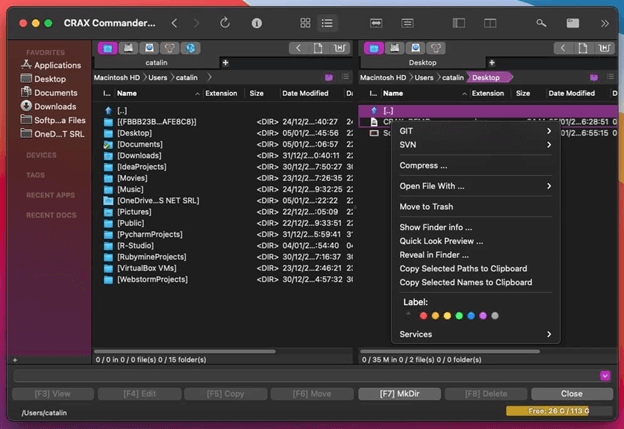Click the Close button at the bottom right
624x429 pixels.
(571, 394)
